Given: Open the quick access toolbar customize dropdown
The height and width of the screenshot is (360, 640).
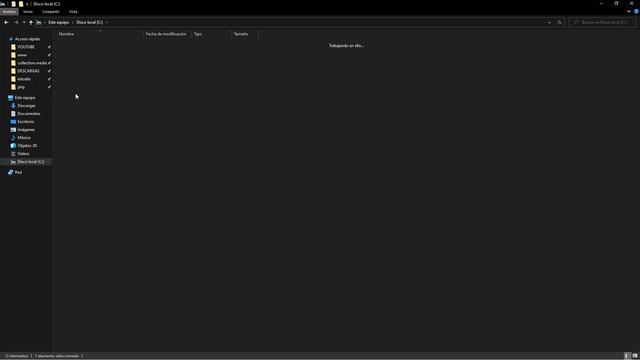Looking at the screenshot, I should (27, 4).
